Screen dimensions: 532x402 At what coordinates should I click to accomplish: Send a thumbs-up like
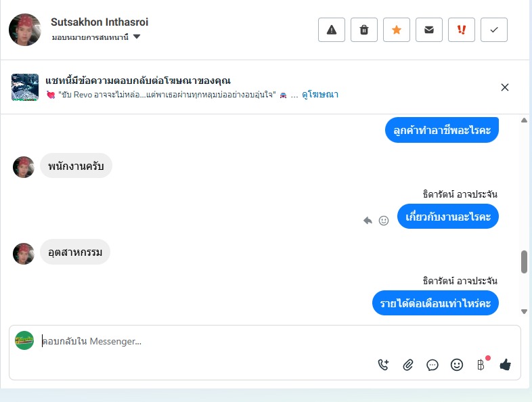[505, 365]
